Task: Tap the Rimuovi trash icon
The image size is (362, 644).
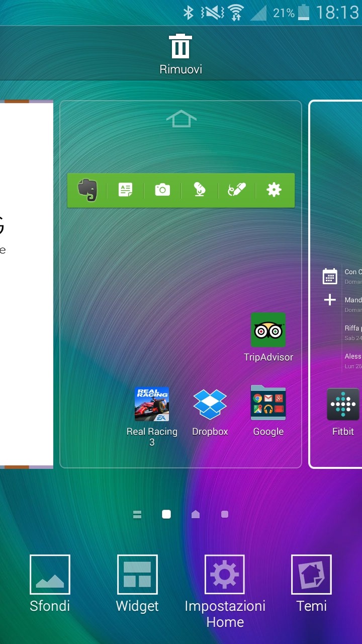Action: click(x=180, y=47)
